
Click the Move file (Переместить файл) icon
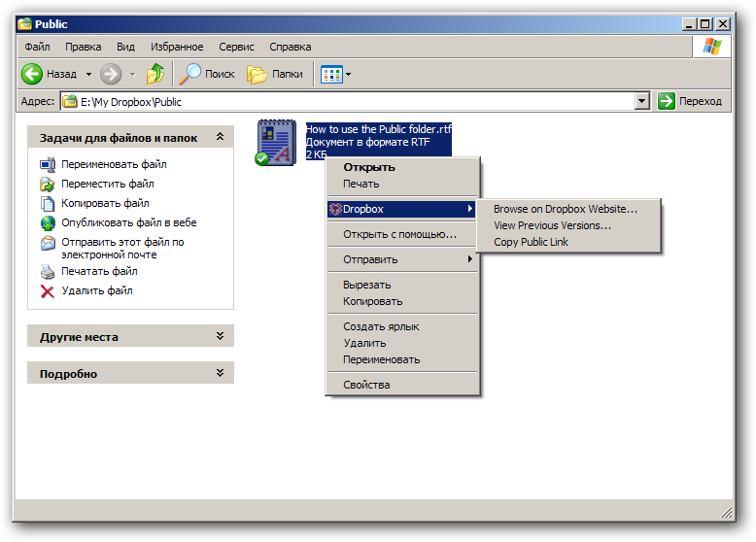[48, 184]
